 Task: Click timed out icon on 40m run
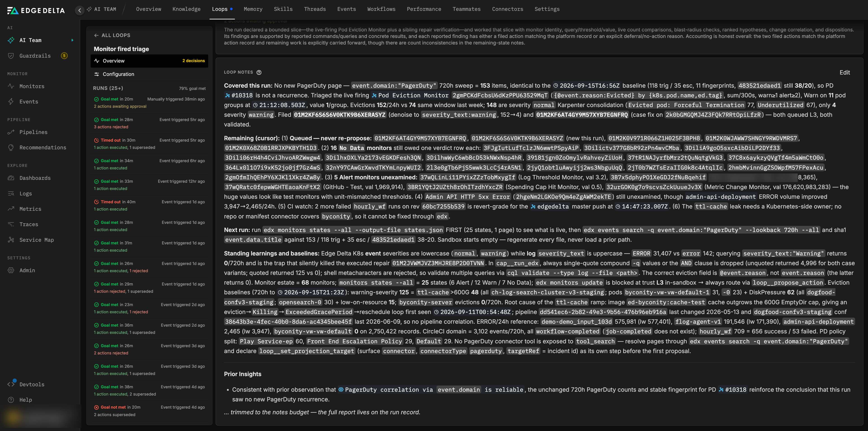coord(96,202)
